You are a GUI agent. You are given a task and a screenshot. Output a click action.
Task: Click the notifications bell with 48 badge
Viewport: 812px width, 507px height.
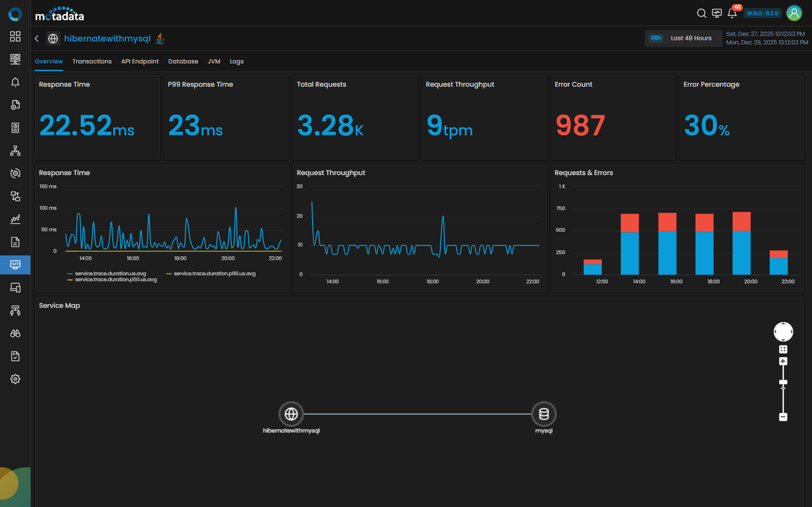(732, 14)
